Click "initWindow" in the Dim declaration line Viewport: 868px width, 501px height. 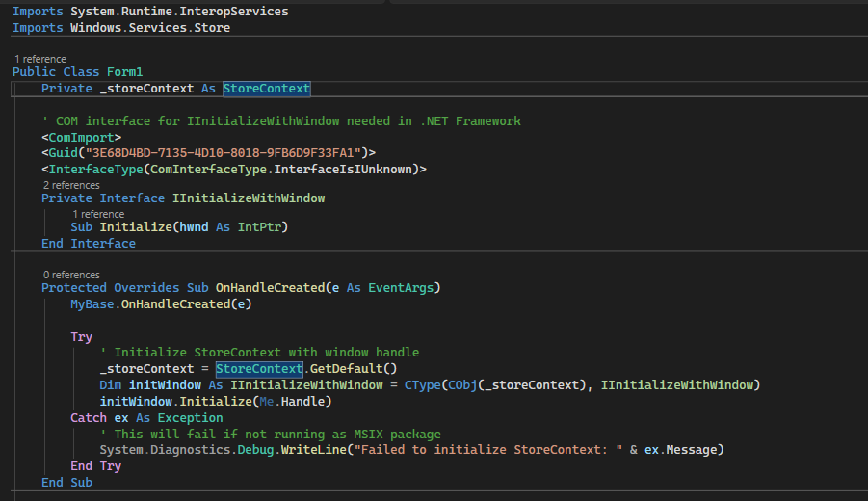(165, 385)
